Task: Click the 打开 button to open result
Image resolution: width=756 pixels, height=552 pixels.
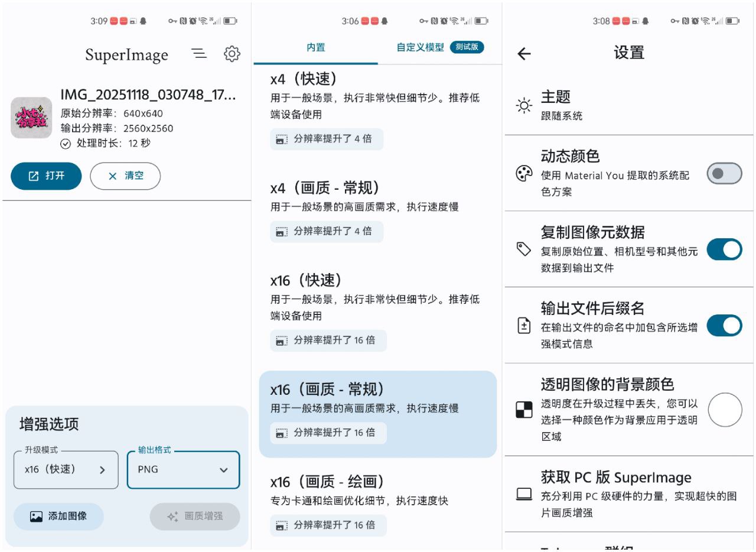Action: (x=46, y=176)
